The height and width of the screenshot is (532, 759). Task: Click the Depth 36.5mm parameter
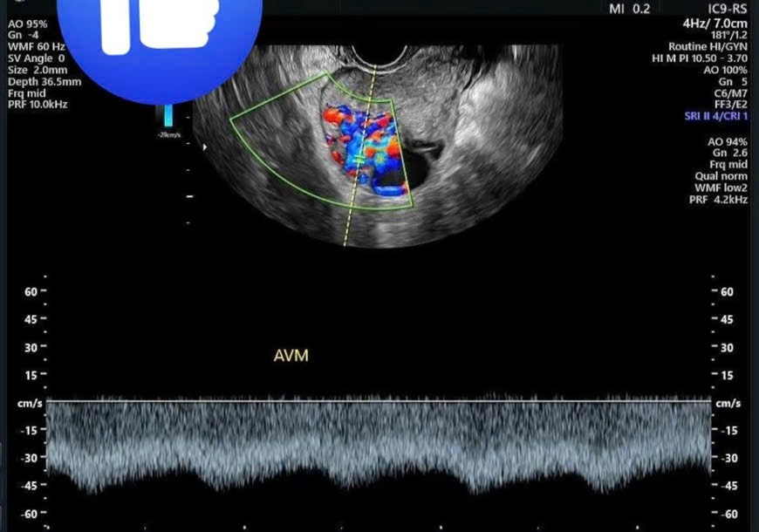pos(44,81)
